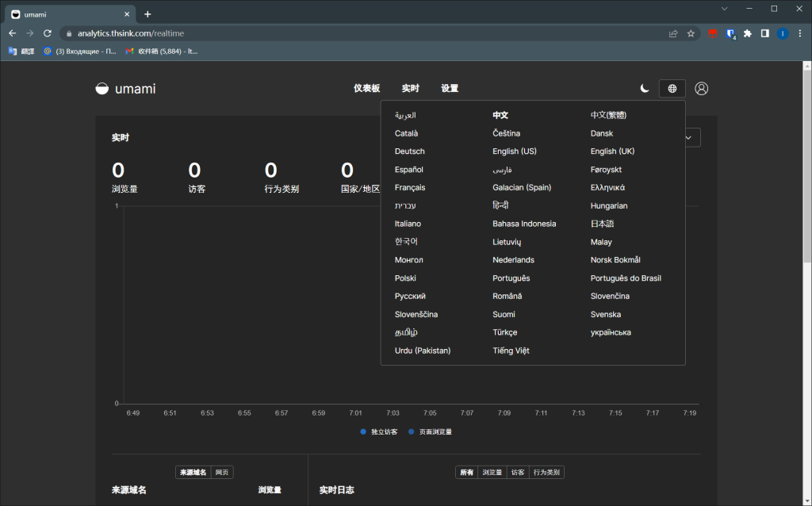Click the red extension icon in the toolbar
812x506 pixels.
[712, 33]
